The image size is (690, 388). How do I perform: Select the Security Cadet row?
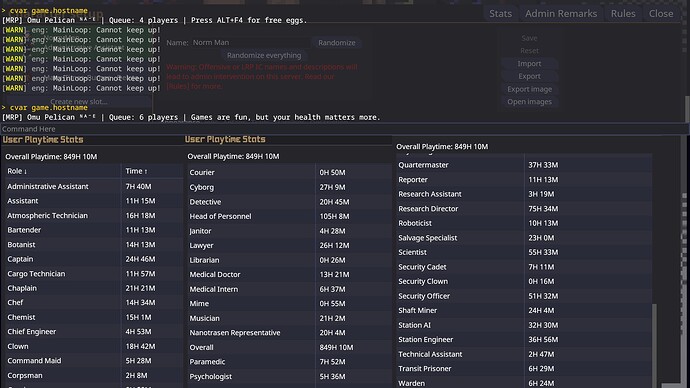tap(524, 267)
